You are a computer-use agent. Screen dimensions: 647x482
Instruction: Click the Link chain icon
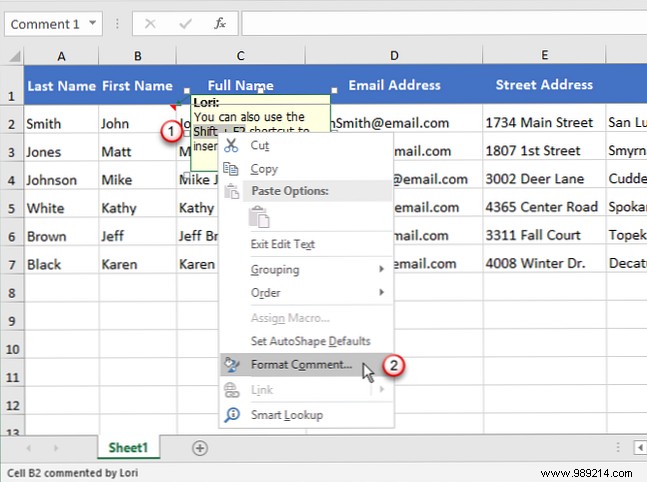[x=231, y=390]
